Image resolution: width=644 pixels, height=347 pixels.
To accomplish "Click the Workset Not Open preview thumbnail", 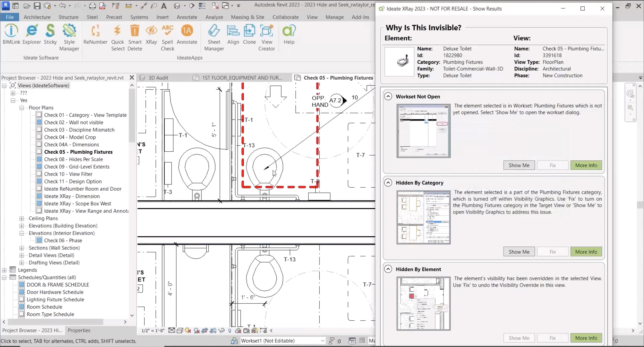I will click(424, 131).
